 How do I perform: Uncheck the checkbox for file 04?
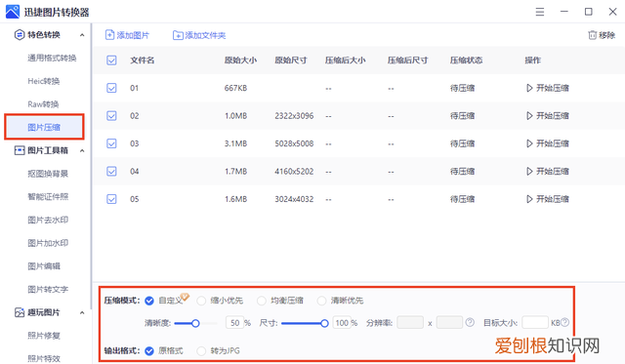pos(111,171)
